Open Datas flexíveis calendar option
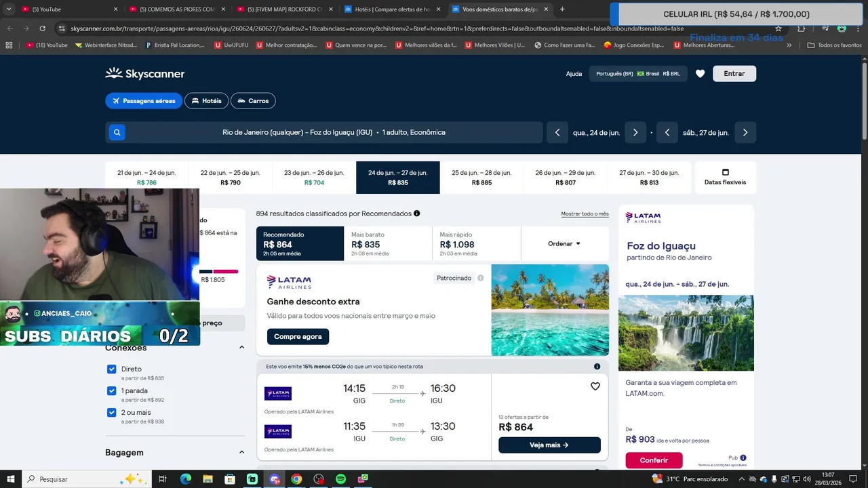Screen dimensions: 868x488 [x=725, y=178]
